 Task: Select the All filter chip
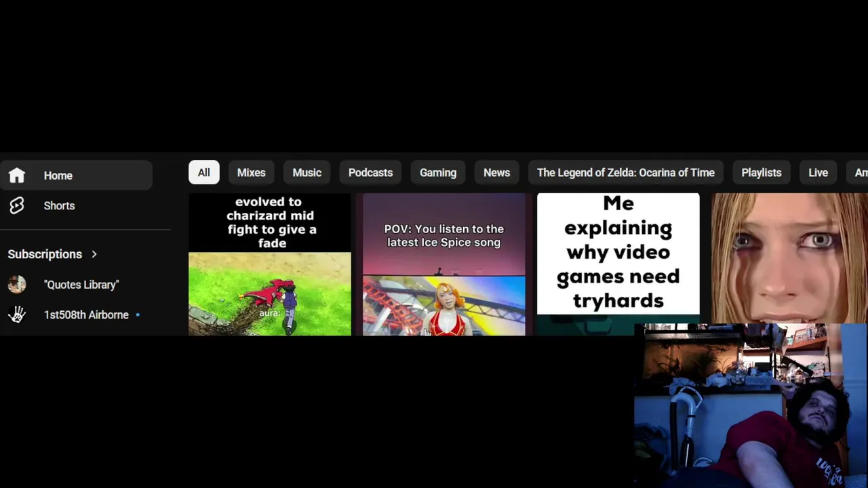204,173
